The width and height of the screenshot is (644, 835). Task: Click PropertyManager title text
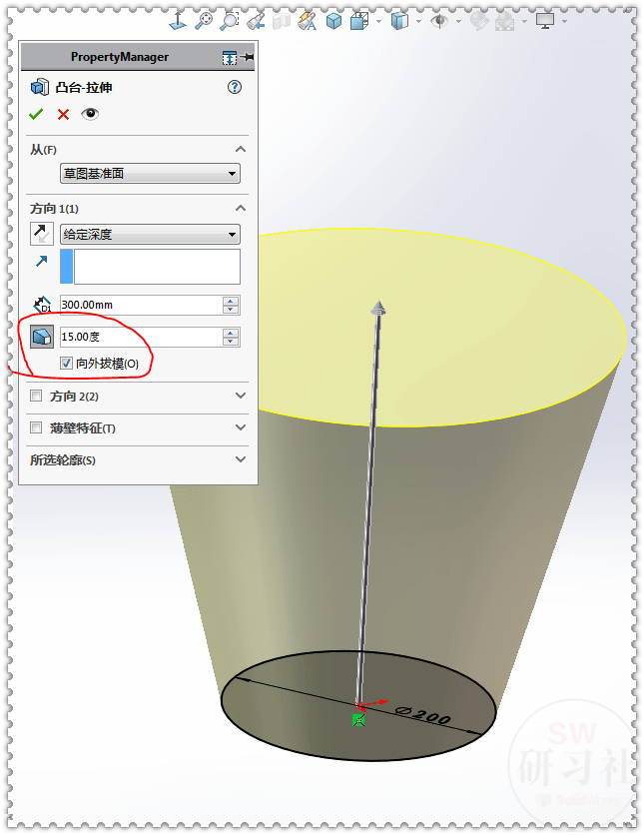coord(120,57)
